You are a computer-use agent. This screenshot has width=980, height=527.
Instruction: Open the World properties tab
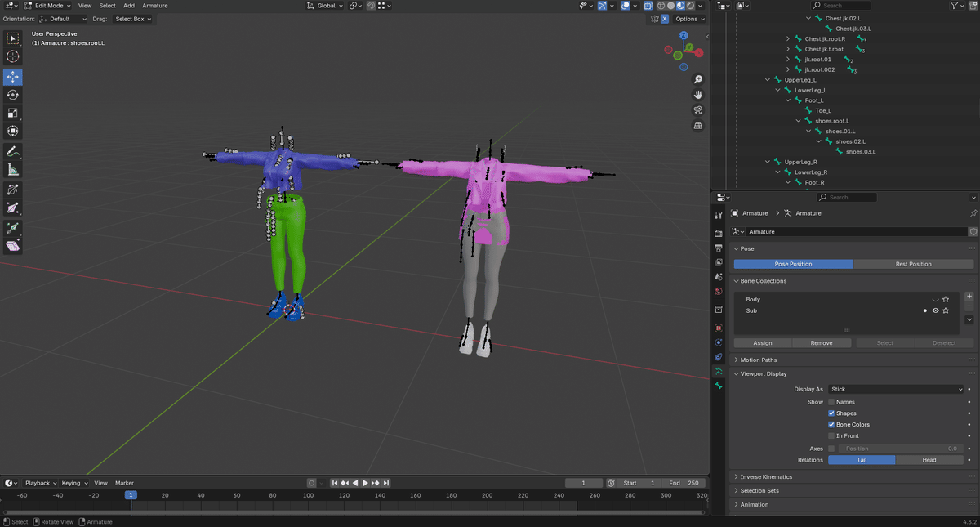point(719,291)
